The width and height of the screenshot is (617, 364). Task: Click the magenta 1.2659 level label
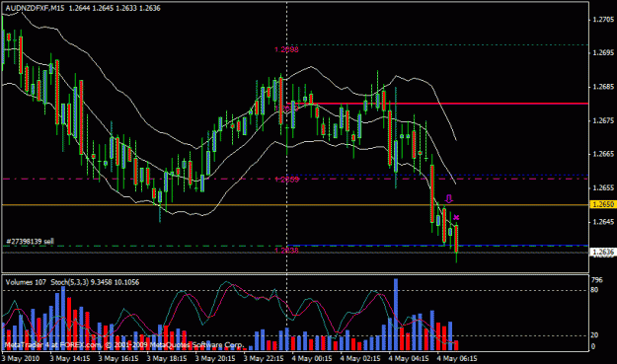287,180
